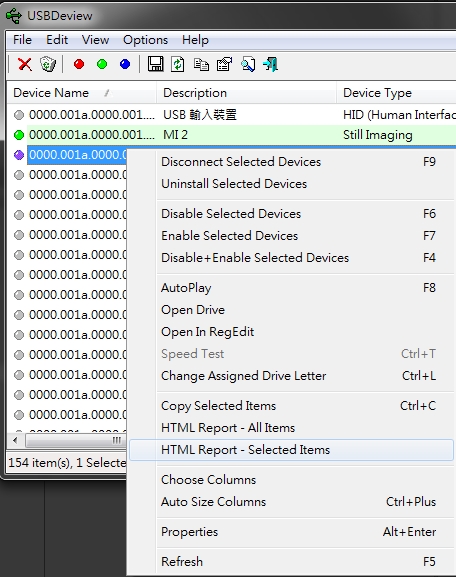Viewport: 456px width, 577px height.
Task: Click the green circle enable icon
Action: [x=102, y=64]
